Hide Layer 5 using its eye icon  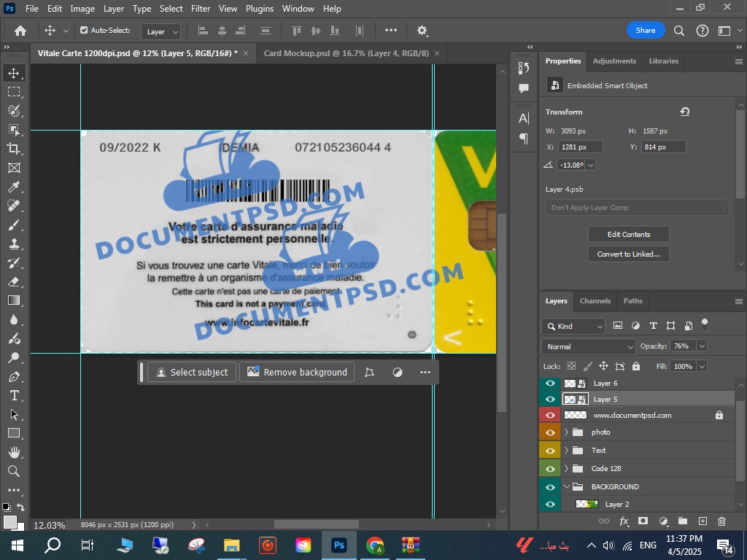click(x=550, y=399)
